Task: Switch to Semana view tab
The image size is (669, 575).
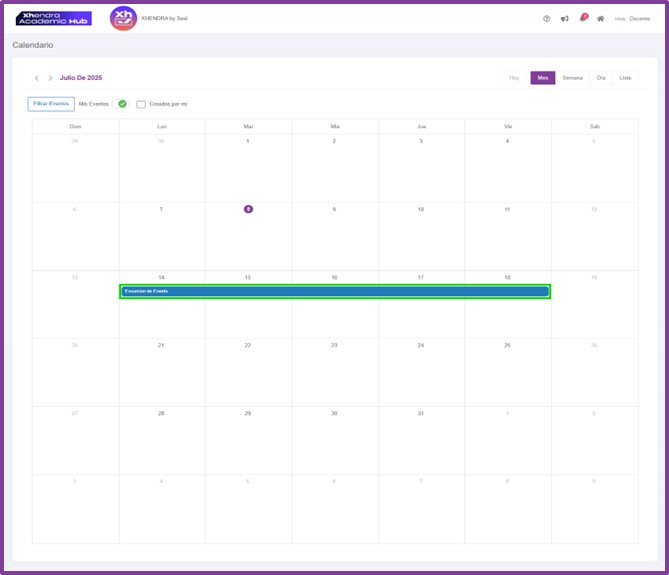Action: (572, 78)
